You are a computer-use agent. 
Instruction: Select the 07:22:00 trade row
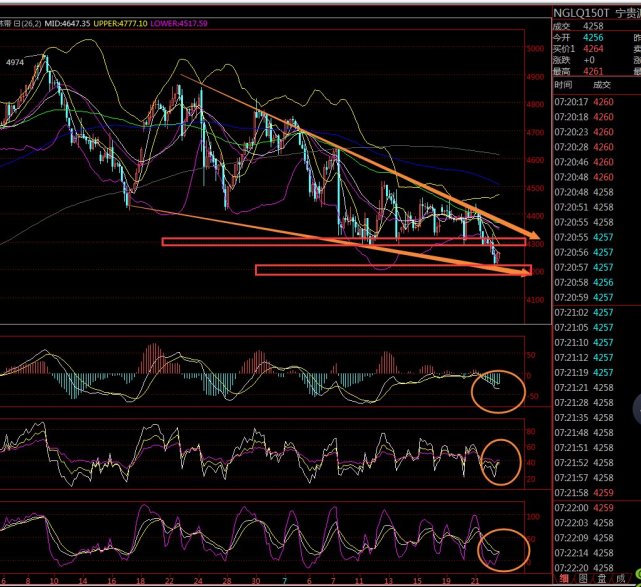point(584,508)
